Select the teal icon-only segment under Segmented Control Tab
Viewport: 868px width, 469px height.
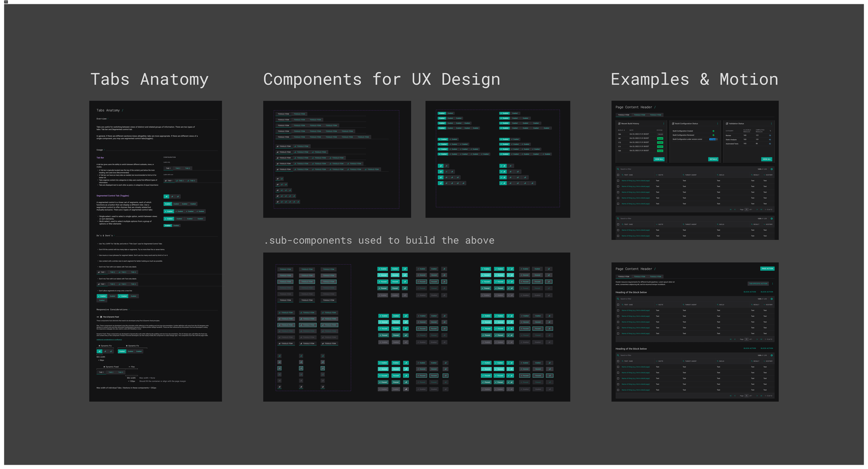coord(166,197)
